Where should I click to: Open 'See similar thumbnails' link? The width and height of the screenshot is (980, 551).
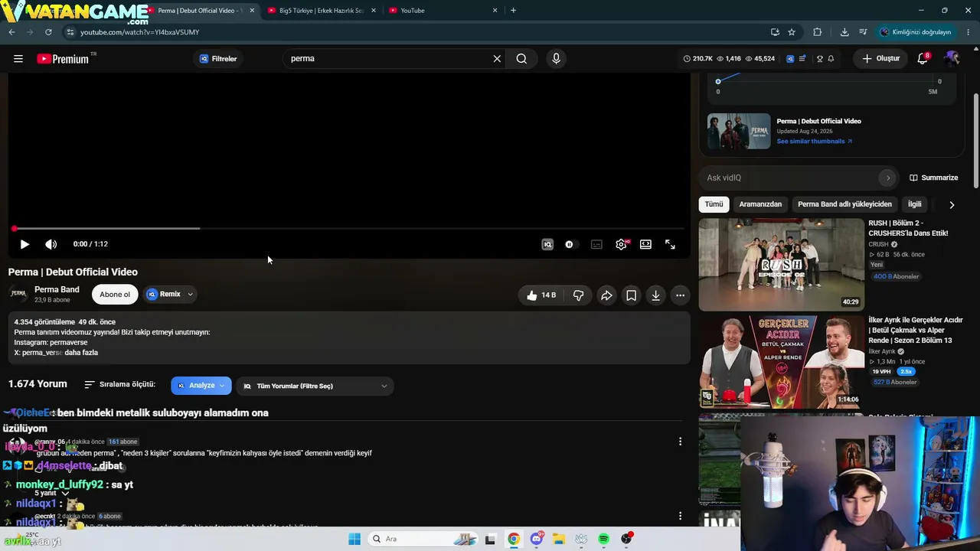pos(814,142)
